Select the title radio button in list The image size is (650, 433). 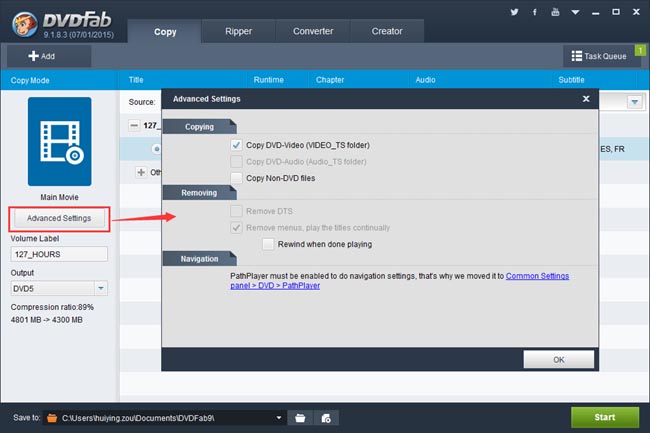tap(157, 149)
